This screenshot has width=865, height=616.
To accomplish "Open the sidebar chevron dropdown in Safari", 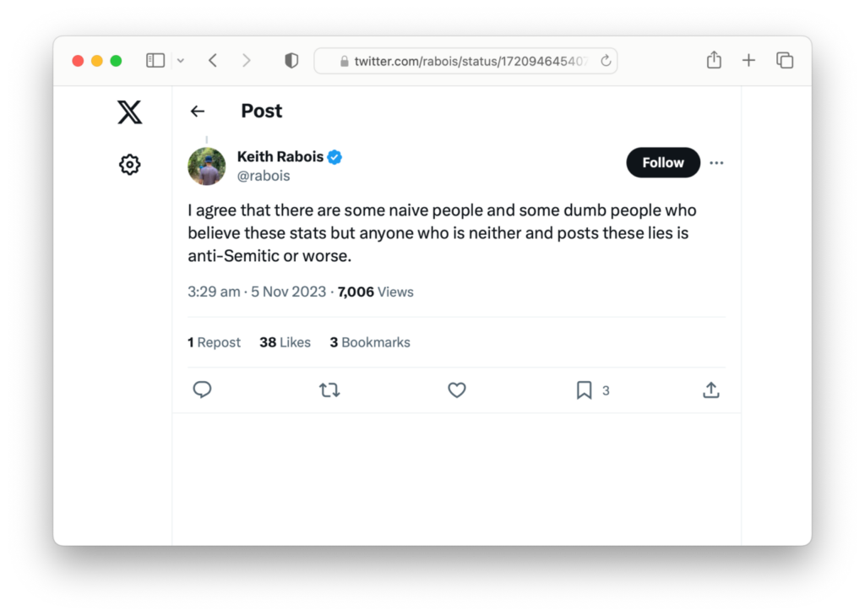I will pyautogui.click(x=181, y=60).
